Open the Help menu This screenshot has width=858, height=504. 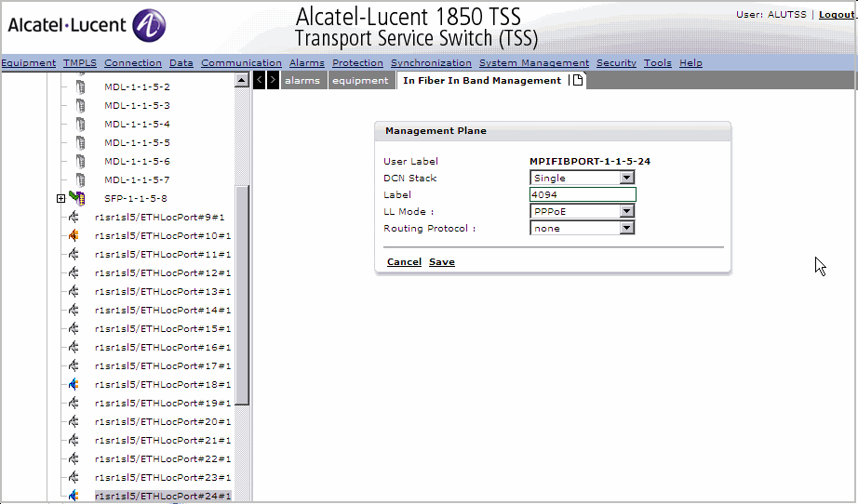[x=690, y=63]
